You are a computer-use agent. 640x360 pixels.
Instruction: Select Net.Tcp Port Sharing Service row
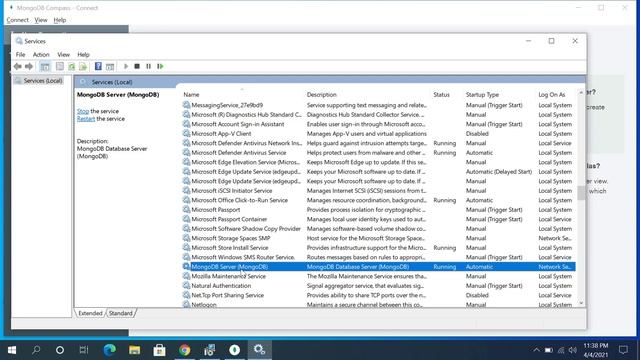click(x=379, y=295)
